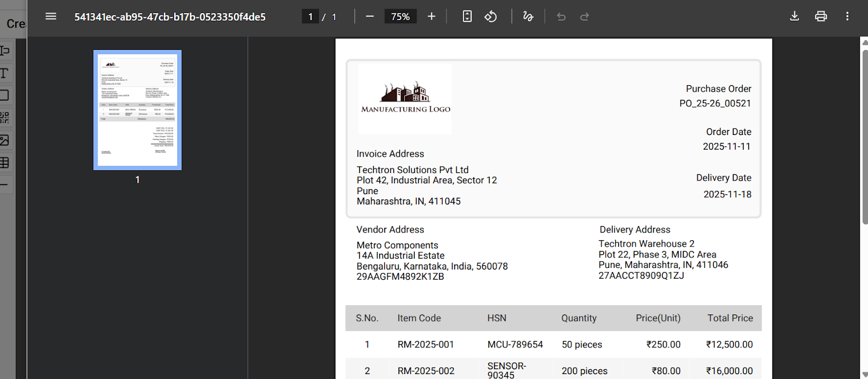Click the page number input field
This screenshot has width=868, height=379.
(310, 17)
